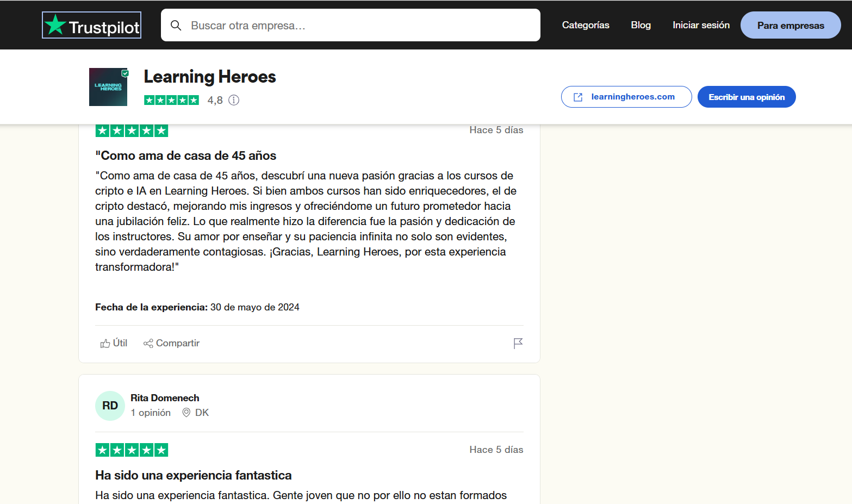Go to the Blog page
This screenshot has height=504, width=852.
pyautogui.click(x=640, y=25)
